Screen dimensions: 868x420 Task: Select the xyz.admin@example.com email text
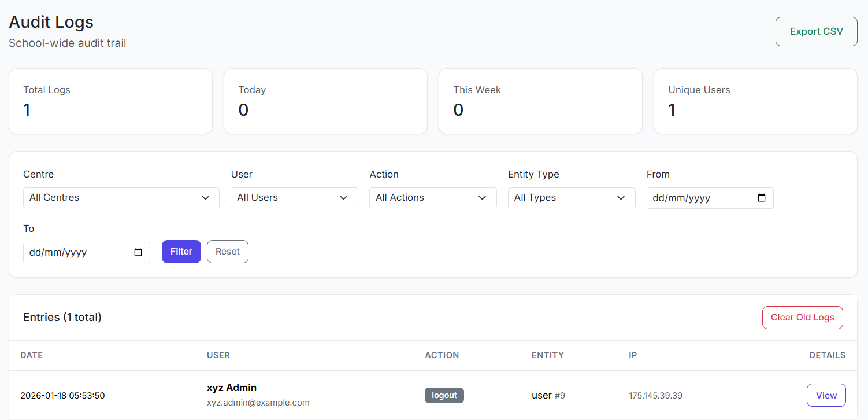[x=258, y=403]
